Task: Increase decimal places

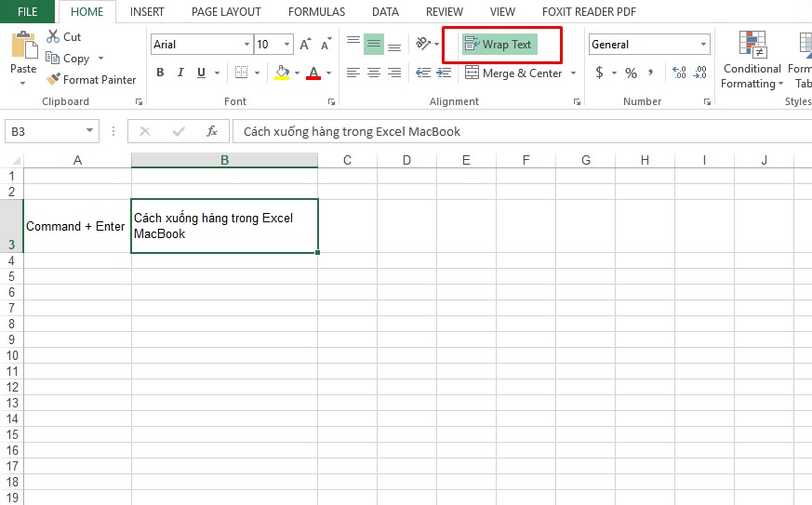Action: [x=679, y=73]
